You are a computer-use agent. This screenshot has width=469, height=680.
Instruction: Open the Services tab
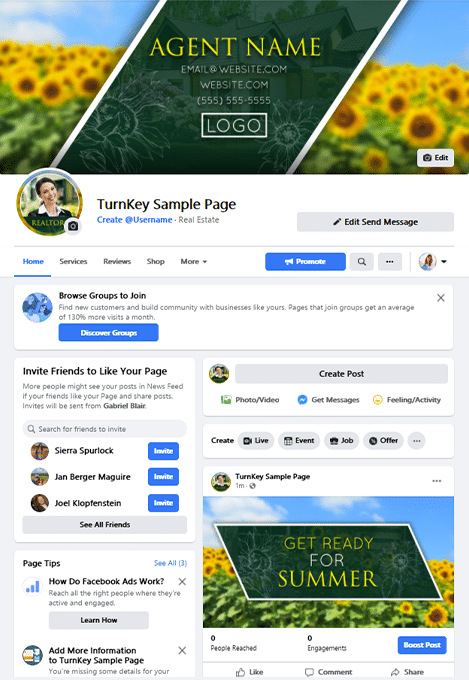pos(73,262)
